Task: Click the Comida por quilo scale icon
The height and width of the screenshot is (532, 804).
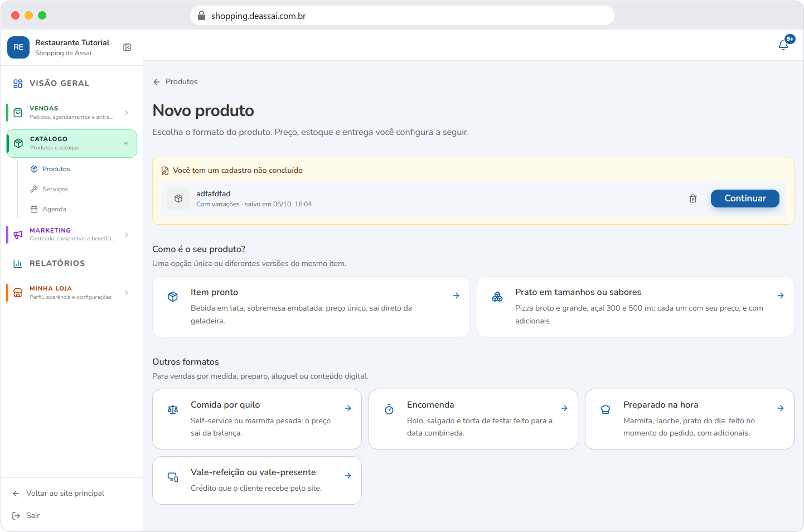Action: pos(173,409)
